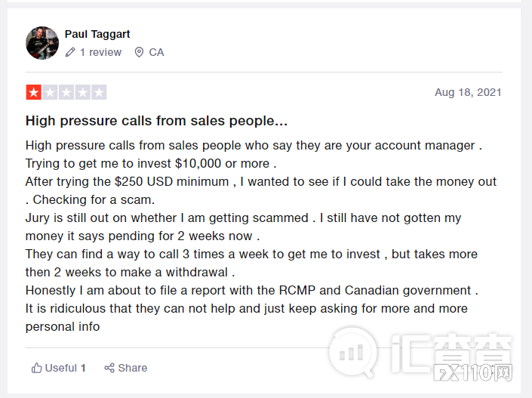Open the "1 review" count text
The height and width of the screenshot is (398, 532).
point(100,52)
